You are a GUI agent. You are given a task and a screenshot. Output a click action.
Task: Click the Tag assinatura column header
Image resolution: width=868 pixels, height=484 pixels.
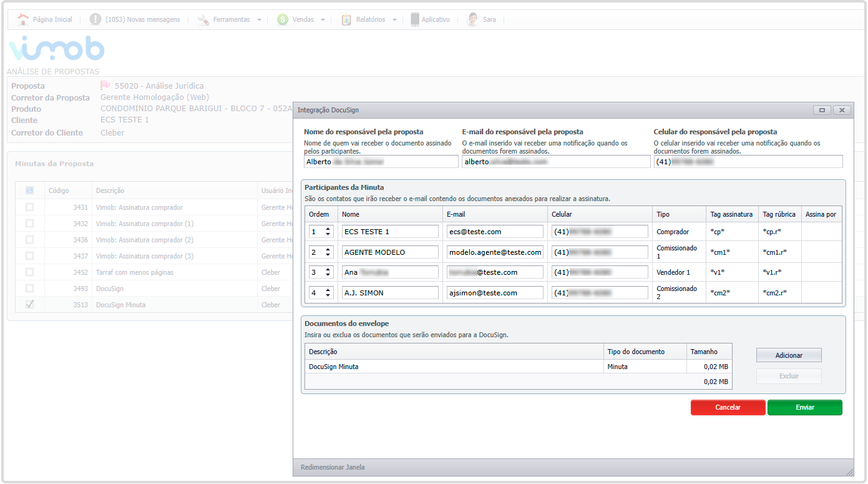pyautogui.click(x=731, y=214)
